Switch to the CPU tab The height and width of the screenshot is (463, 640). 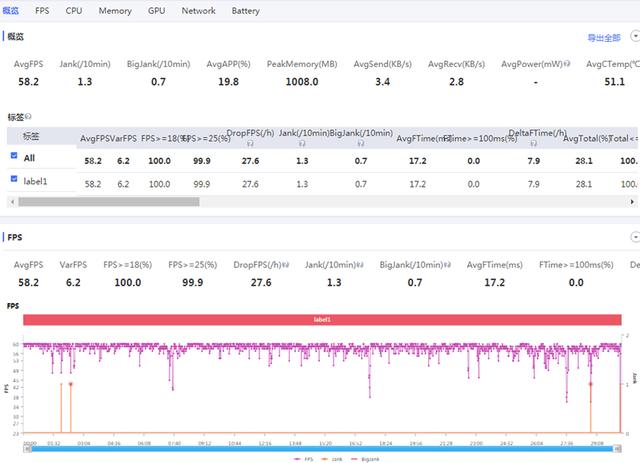(x=74, y=11)
